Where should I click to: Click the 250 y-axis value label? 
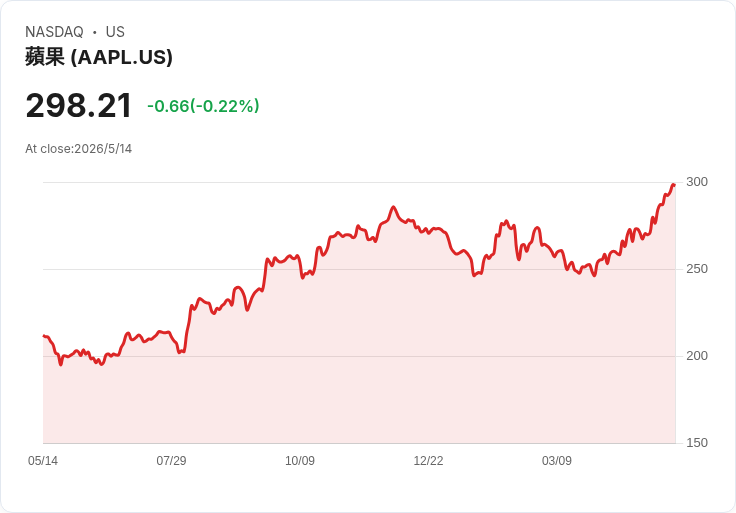697,269
